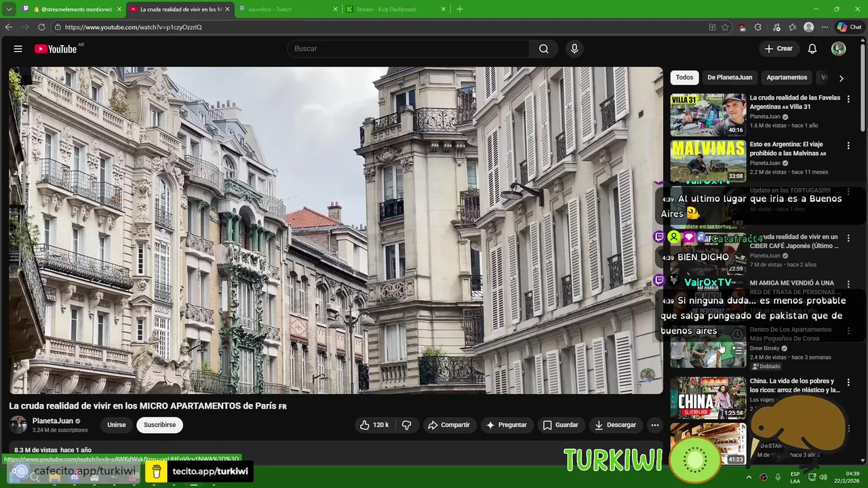Select the Apartamentos filter chip
Screen dimensions: 868x488
tap(787, 77)
